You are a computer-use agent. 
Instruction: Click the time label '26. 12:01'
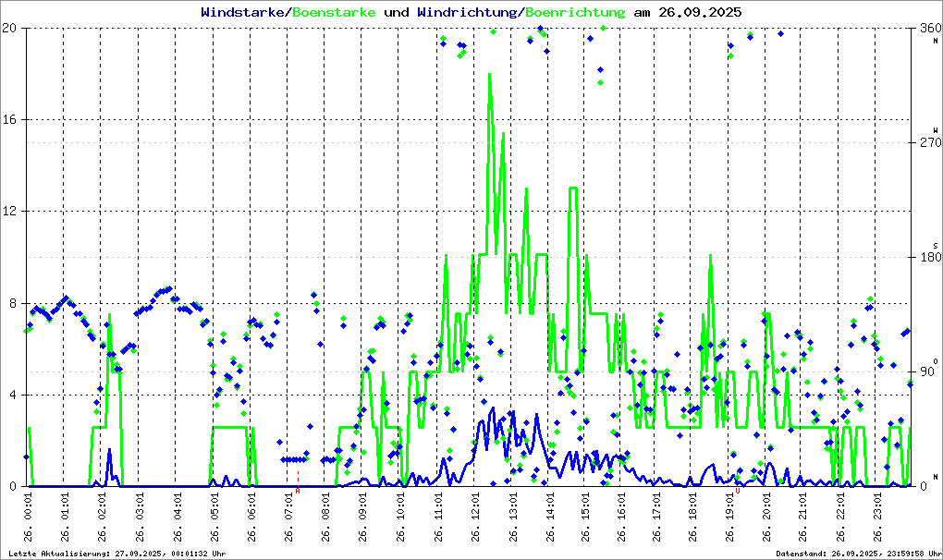475,517
